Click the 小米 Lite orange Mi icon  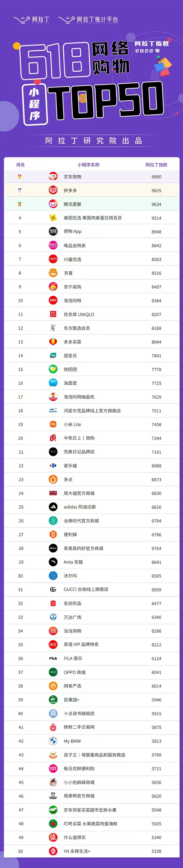(x=53, y=424)
